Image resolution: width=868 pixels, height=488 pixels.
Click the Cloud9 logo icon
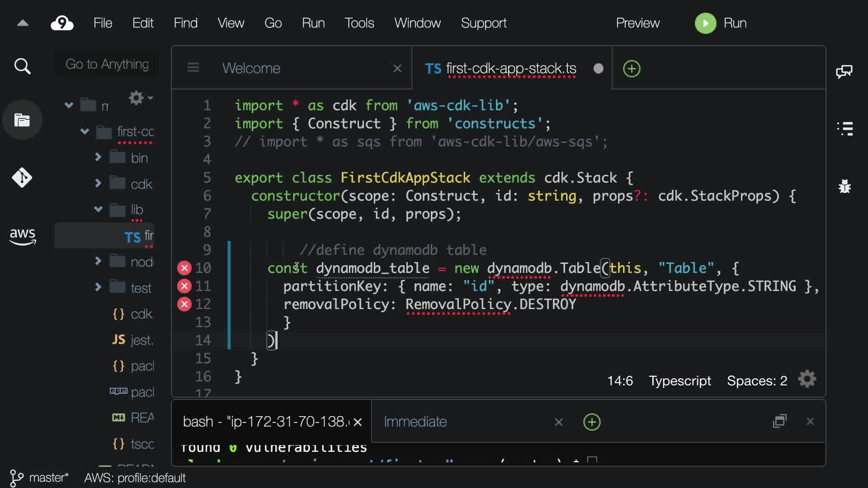(x=62, y=23)
